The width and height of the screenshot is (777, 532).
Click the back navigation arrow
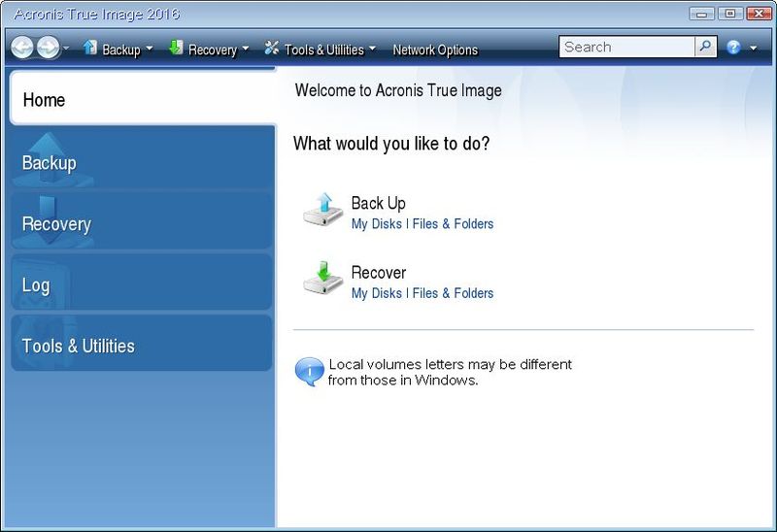[23, 48]
